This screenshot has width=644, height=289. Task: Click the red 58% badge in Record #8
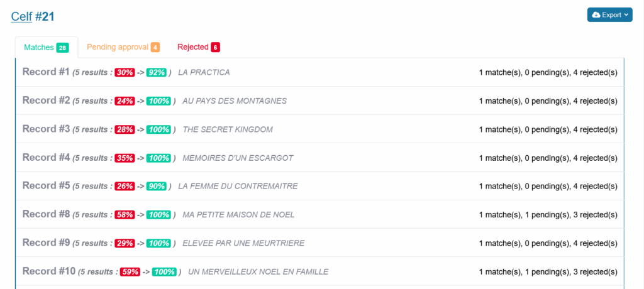point(125,215)
